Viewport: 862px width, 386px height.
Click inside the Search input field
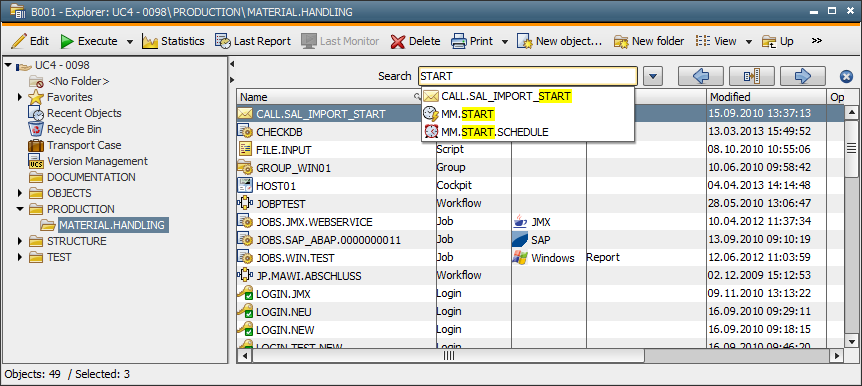[x=528, y=76]
